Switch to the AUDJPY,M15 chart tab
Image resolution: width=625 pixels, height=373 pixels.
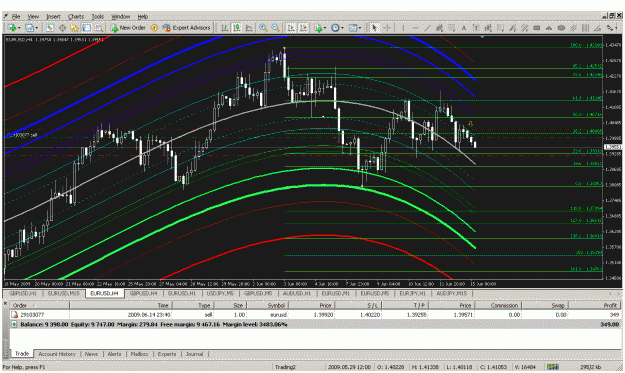pyautogui.click(x=451, y=293)
